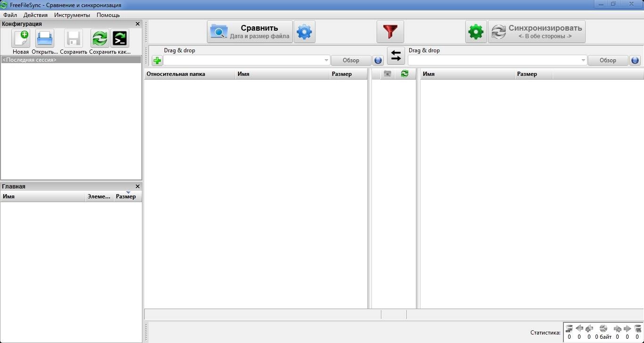Image resolution: width=644 pixels, height=343 pixels.
Task: Click the right create plus-arrow statistics icon
Action: pyautogui.click(x=618, y=328)
